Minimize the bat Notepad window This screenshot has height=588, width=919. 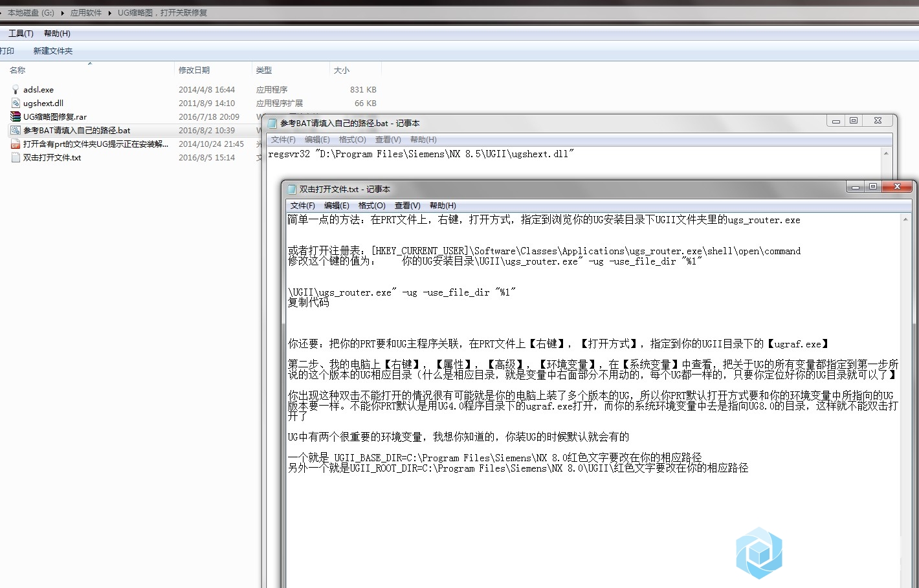(x=836, y=121)
